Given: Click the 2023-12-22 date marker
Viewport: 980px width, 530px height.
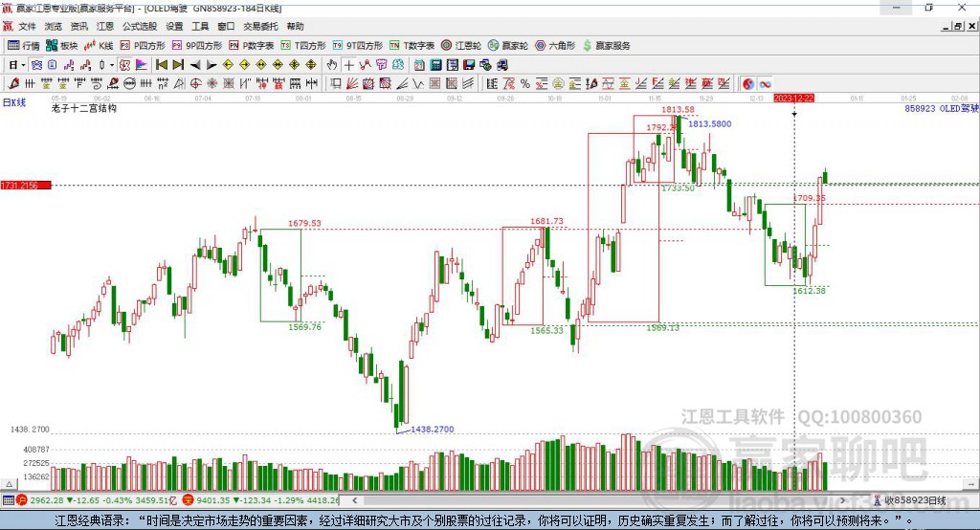Looking at the screenshot, I should point(793,99).
